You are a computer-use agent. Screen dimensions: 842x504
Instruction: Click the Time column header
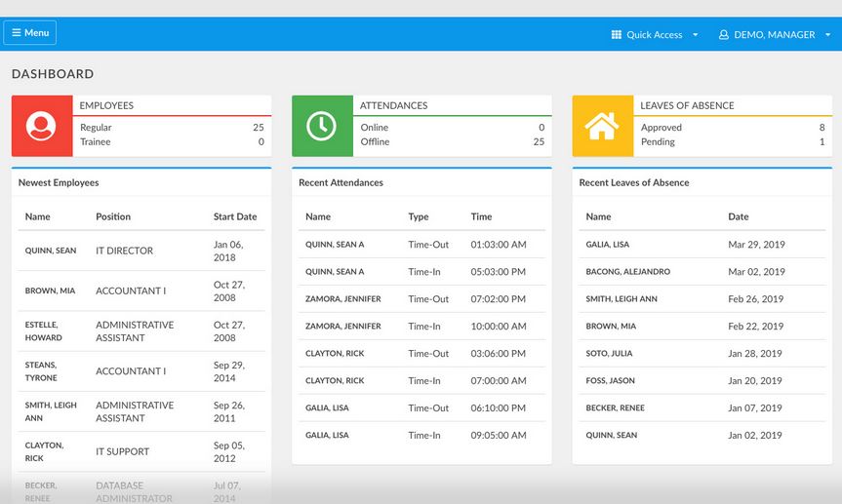(x=481, y=216)
